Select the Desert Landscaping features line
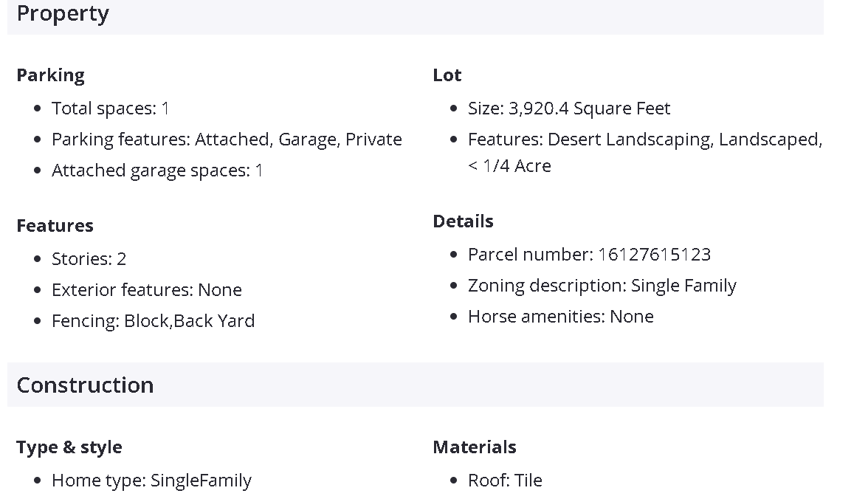Image resolution: width=868 pixels, height=499 pixels. 644,140
